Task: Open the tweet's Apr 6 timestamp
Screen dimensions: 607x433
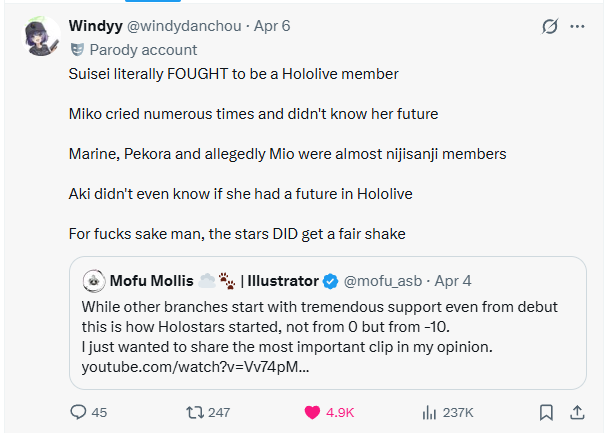Action: pos(272,26)
